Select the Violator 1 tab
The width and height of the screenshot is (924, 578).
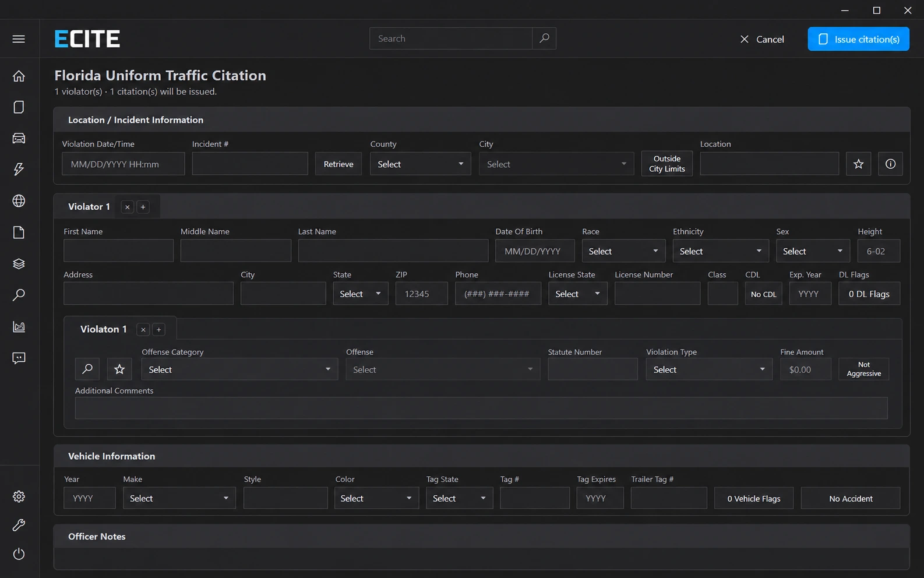point(89,207)
